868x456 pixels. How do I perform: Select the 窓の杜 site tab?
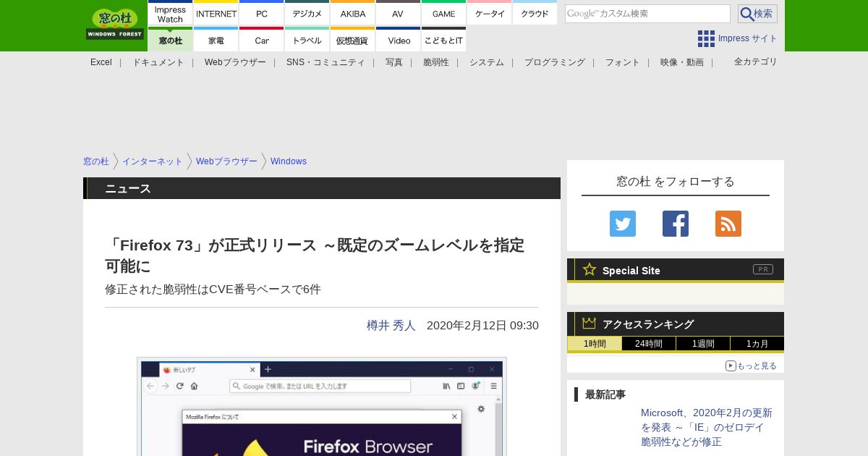170,40
